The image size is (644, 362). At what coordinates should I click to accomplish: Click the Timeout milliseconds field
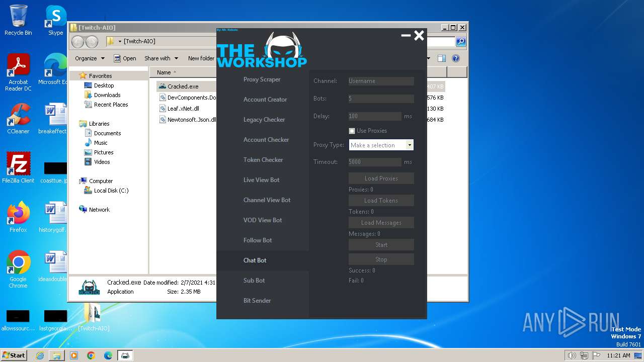pyautogui.click(x=375, y=162)
